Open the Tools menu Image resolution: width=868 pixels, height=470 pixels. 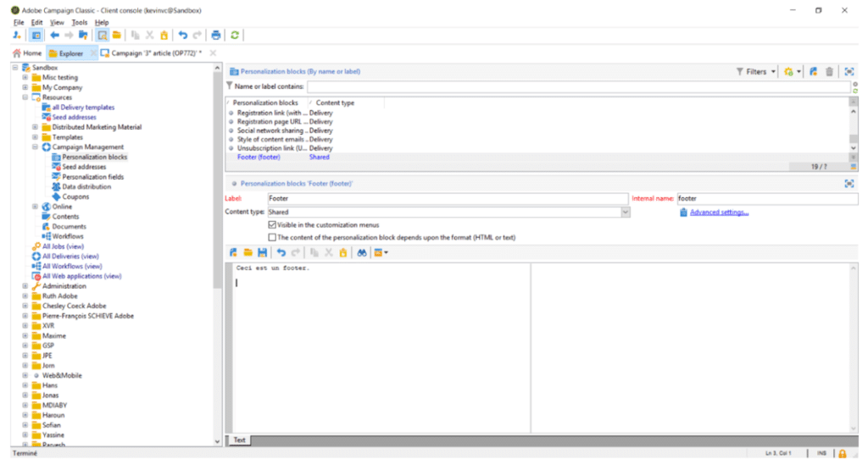click(80, 22)
